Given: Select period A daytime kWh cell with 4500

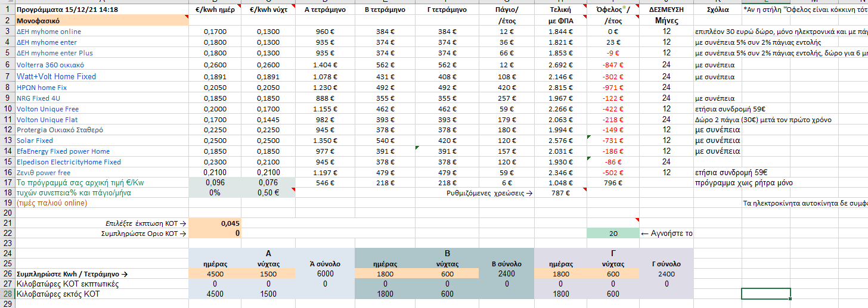Looking at the screenshot, I should click(x=215, y=274).
